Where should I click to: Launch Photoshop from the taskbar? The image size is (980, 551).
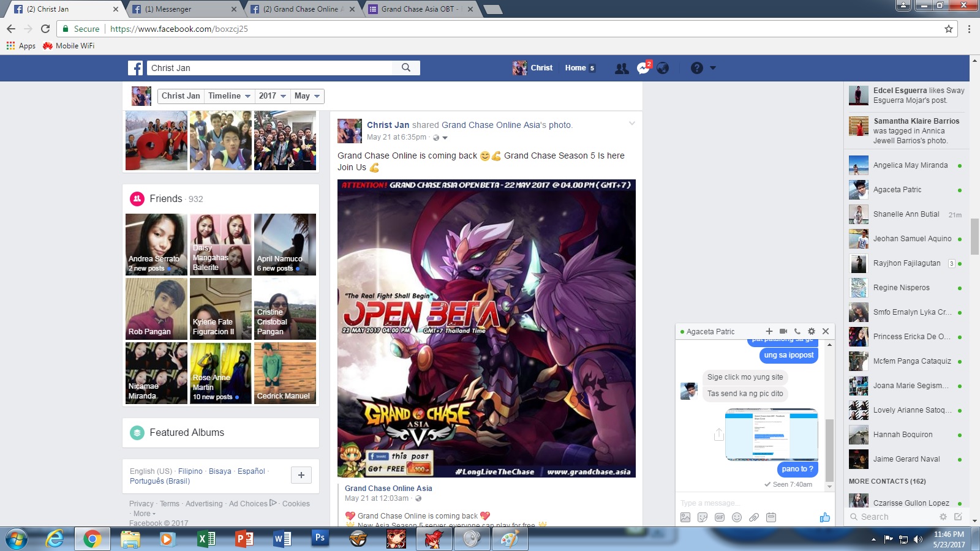coord(320,539)
